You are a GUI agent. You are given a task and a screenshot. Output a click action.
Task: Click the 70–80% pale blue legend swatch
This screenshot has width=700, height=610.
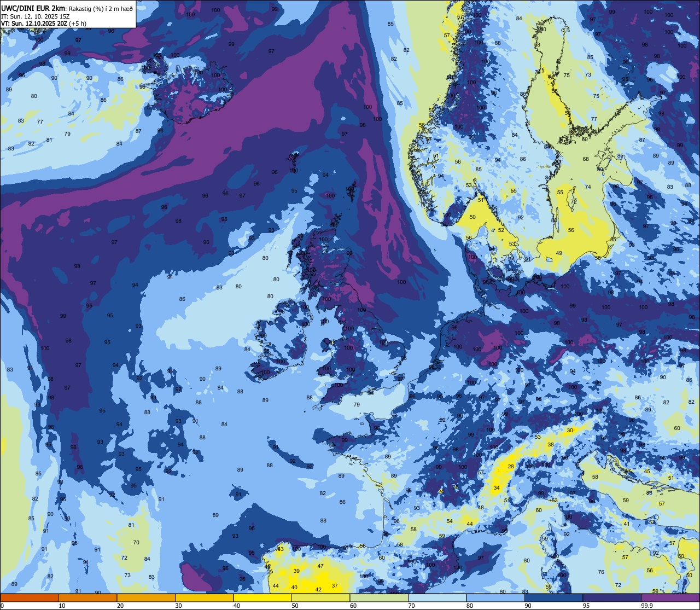437,597
